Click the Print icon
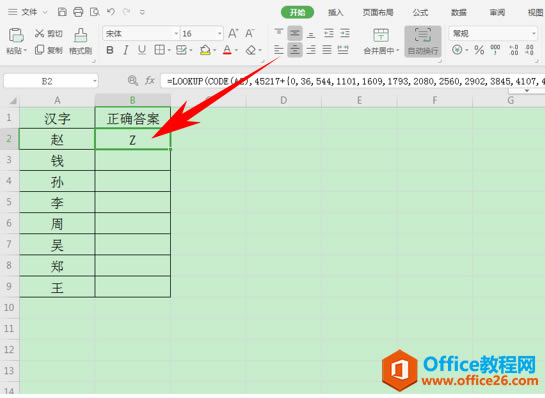The width and height of the screenshot is (545, 398). tap(78, 12)
